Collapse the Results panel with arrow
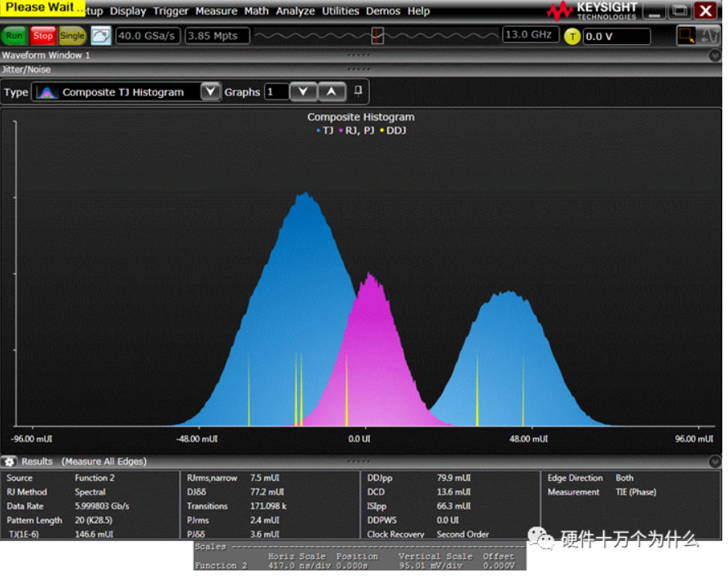 pyautogui.click(x=715, y=462)
